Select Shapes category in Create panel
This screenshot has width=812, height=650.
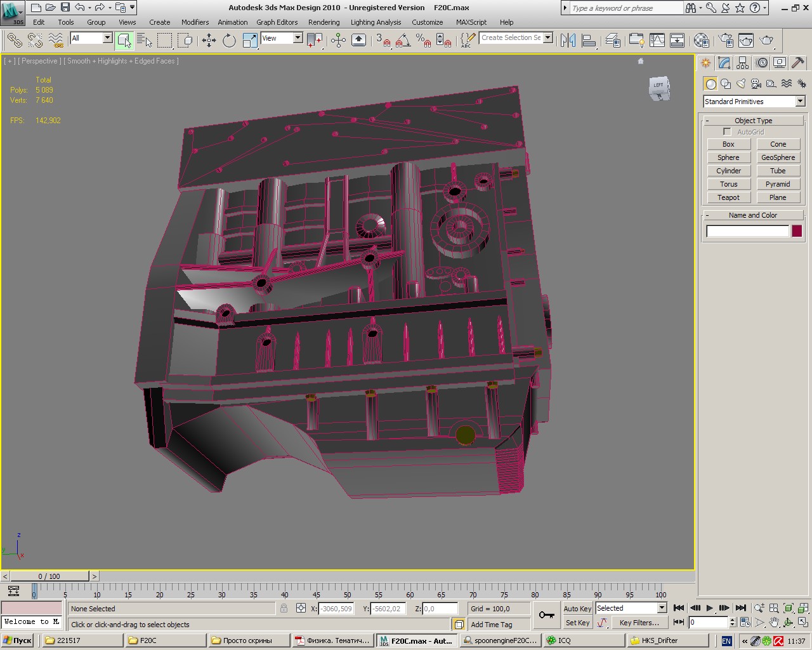pyautogui.click(x=726, y=84)
